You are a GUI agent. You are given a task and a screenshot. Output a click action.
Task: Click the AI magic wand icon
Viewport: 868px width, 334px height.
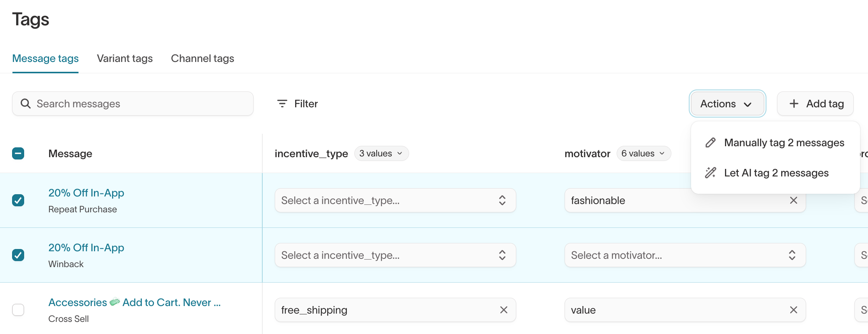click(x=711, y=173)
